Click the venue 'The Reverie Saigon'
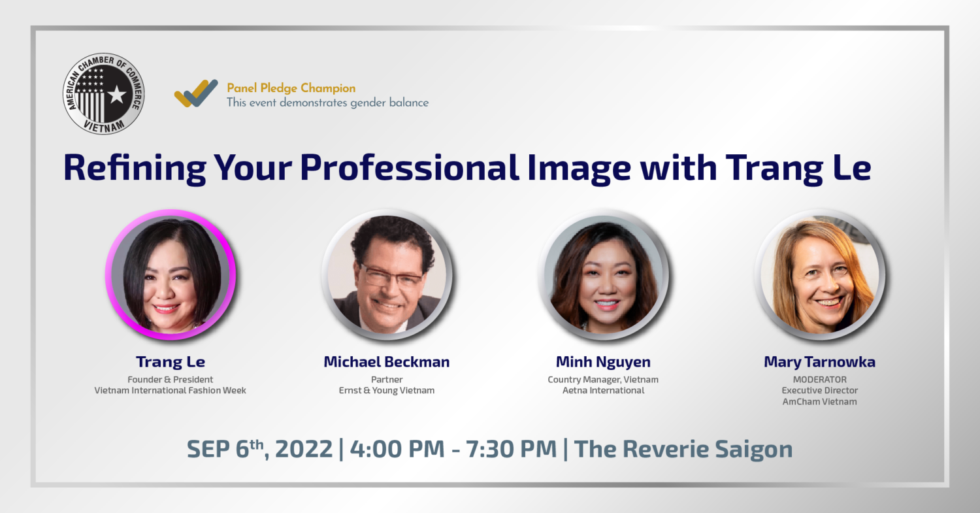 [x=683, y=450]
